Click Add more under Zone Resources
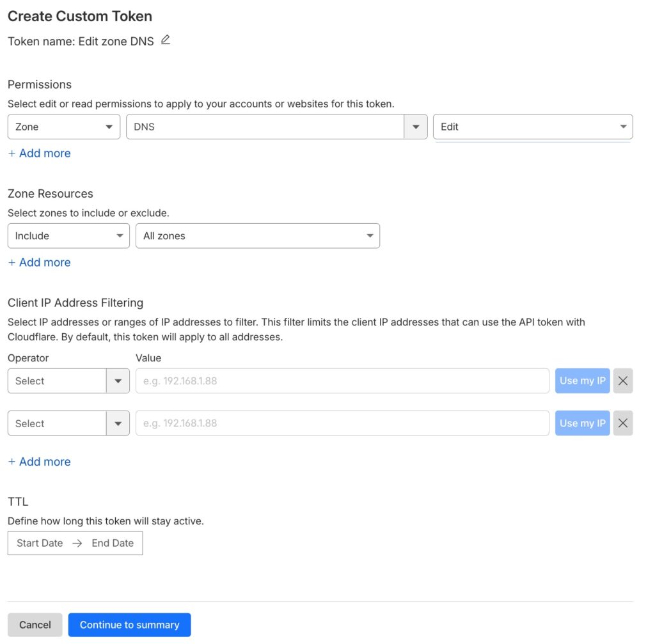The height and width of the screenshot is (644, 655). (40, 262)
